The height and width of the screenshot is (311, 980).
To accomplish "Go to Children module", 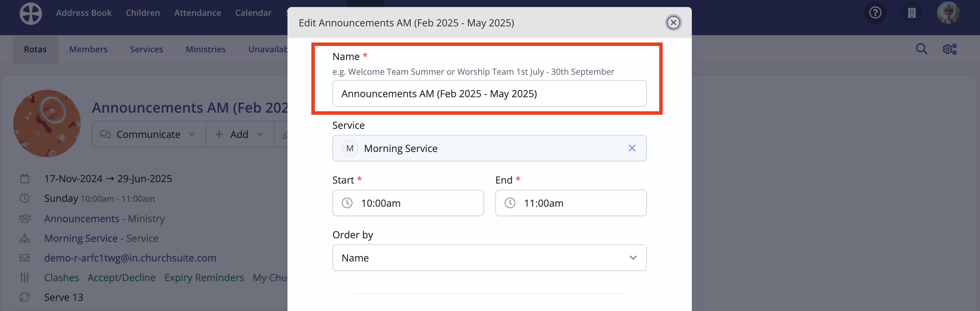I will click(x=143, y=13).
